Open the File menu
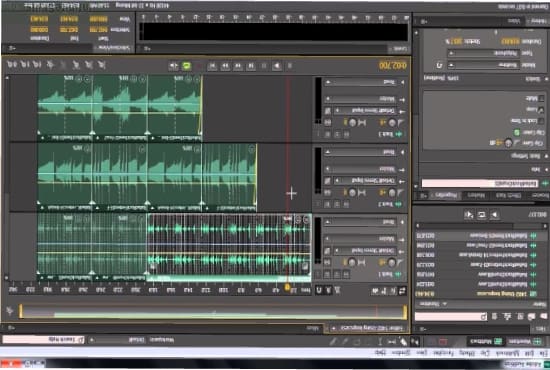 544,353
